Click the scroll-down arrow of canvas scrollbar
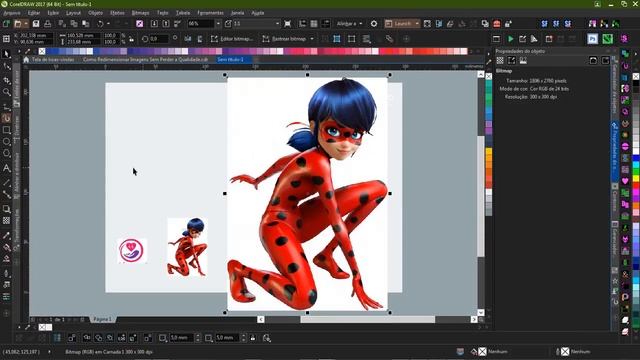Viewport: 640px width, 360px height. coord(481,312)
